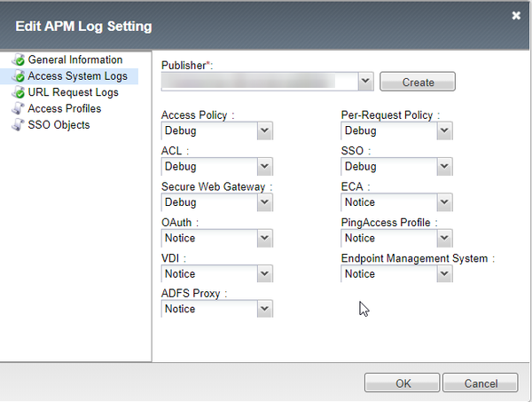Click the green check icon beside General Information
Viewport: 532px width, 402px height.
[x=18, y=60]
